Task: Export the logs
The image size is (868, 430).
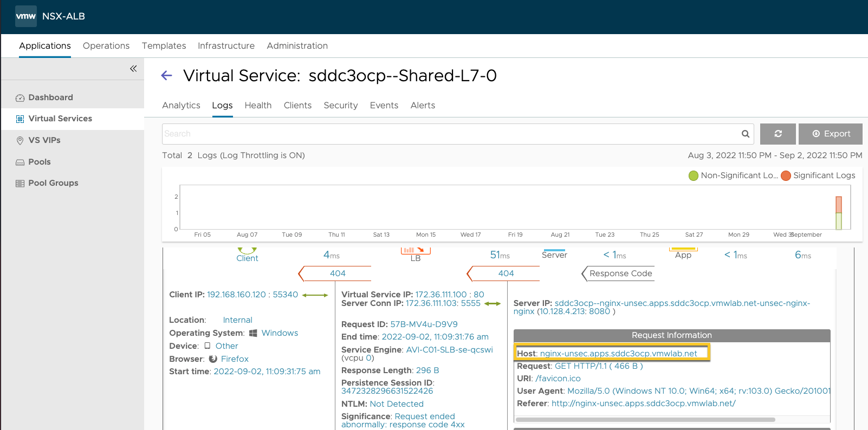Action: [831, 134]
